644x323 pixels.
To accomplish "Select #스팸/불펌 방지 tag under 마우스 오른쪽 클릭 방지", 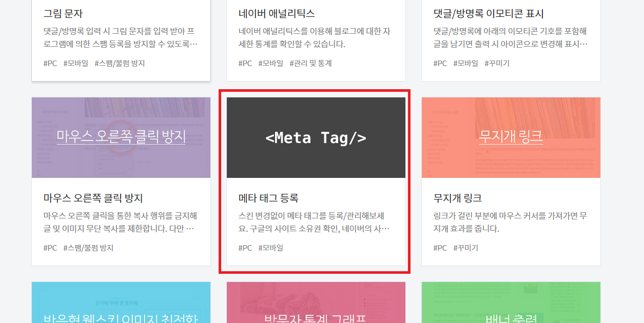I will (x=88, y=248).
